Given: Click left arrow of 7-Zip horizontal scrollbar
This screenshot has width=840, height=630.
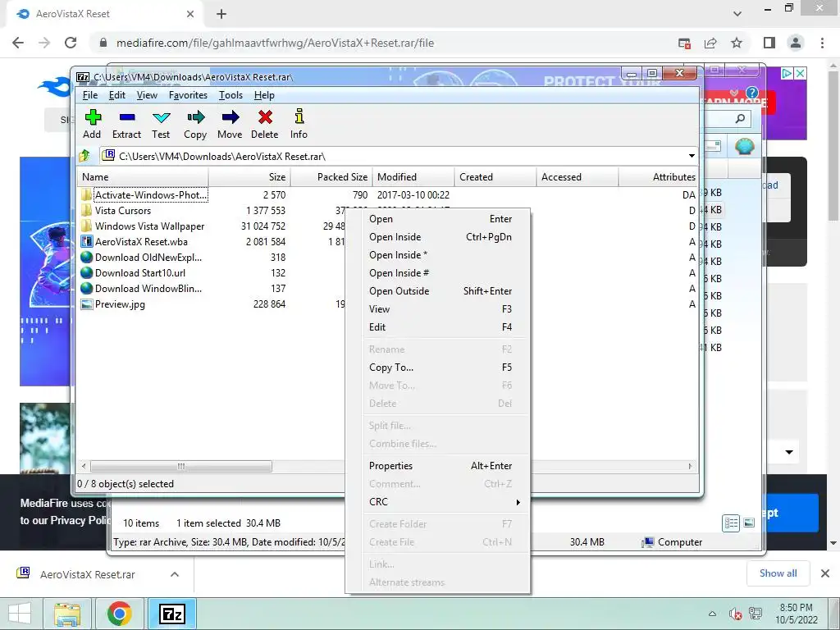Looking at the screenshot, I should point(84,466).
